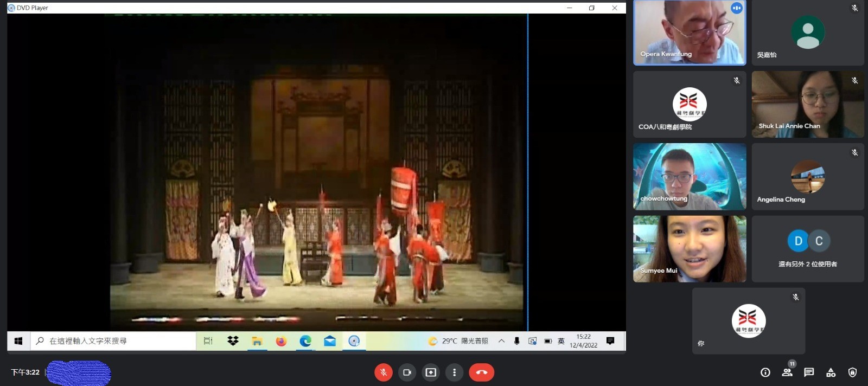Click the present screen button
The image size is (868, 386).
431,372
